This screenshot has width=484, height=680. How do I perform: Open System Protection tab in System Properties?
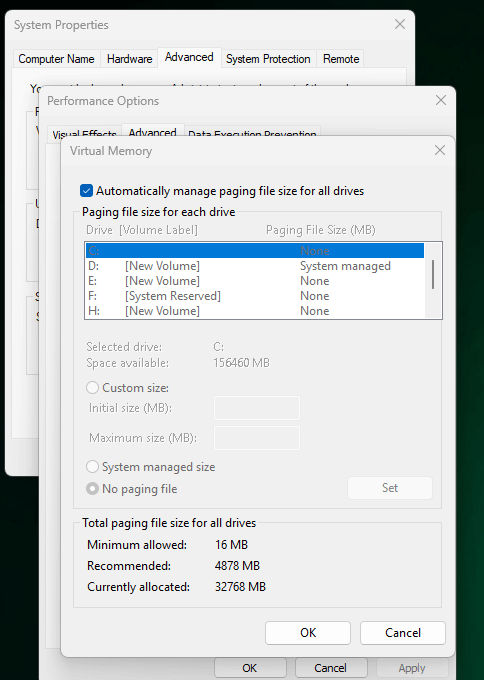[x=268, y=59]
